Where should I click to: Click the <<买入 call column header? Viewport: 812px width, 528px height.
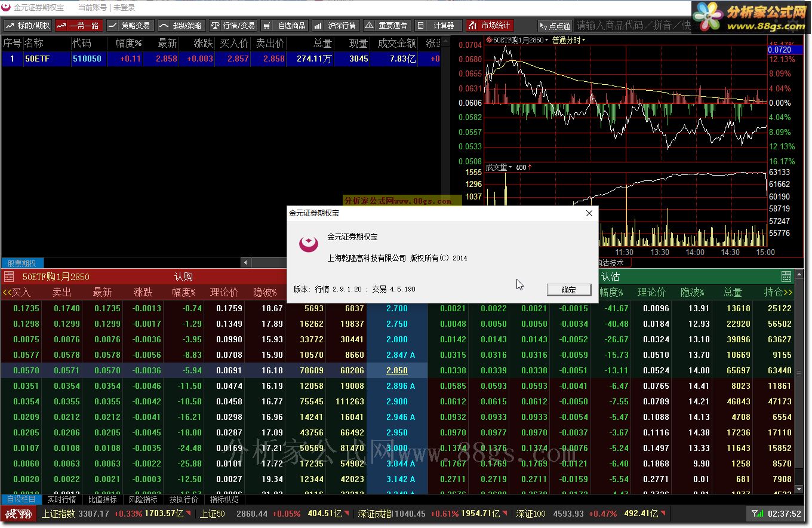click(17, 292)
